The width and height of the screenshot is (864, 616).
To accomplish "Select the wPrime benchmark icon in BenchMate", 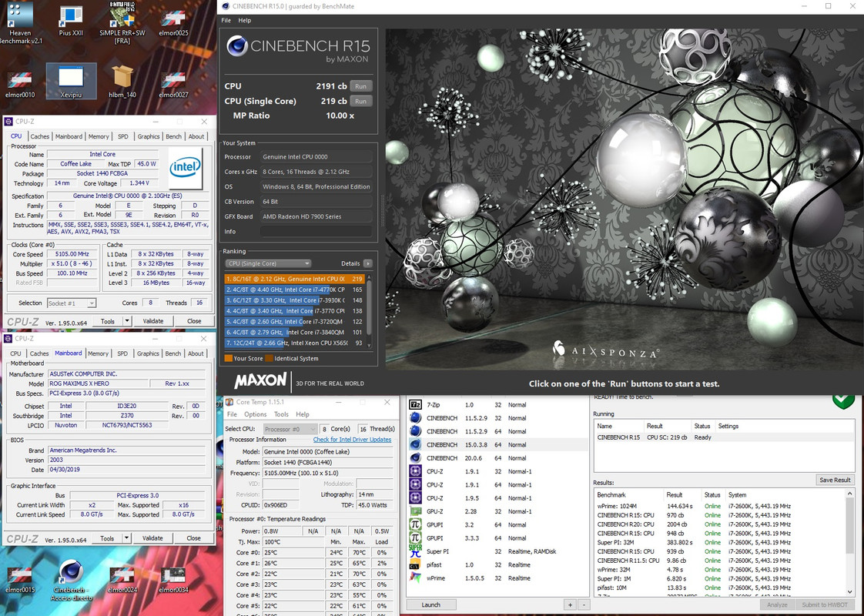I will pyautogui.click(x=416, y=578).
